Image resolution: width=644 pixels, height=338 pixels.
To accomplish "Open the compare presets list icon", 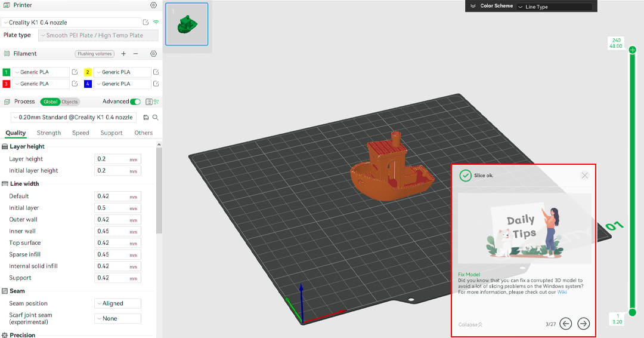I will click(x=149, y=102).
